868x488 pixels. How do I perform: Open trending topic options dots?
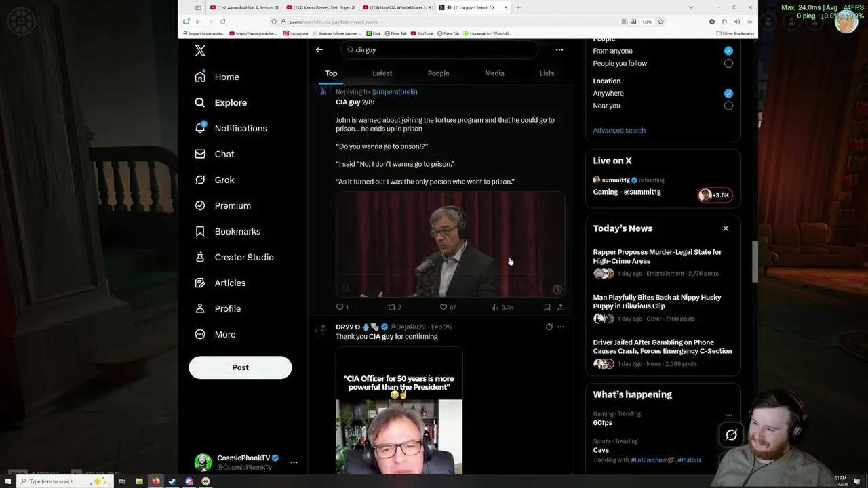pyautogui.click(x=729, y=415)
